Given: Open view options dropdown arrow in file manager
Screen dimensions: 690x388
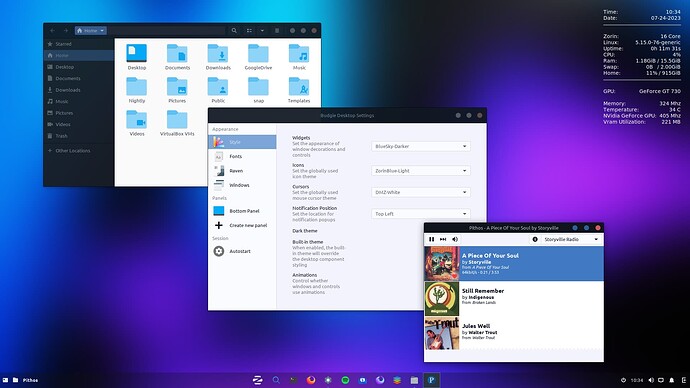Looking at the screenshot, I should (262, 30).
